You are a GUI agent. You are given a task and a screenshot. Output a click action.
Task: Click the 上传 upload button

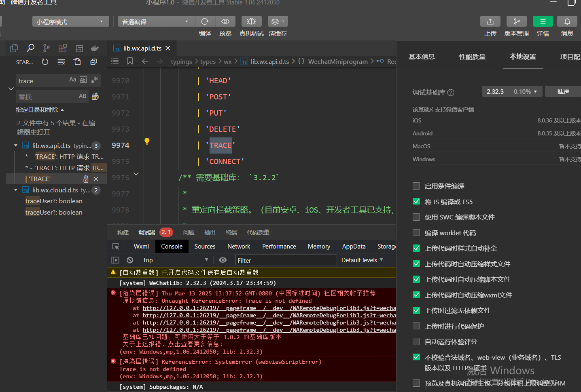point(490,21)
